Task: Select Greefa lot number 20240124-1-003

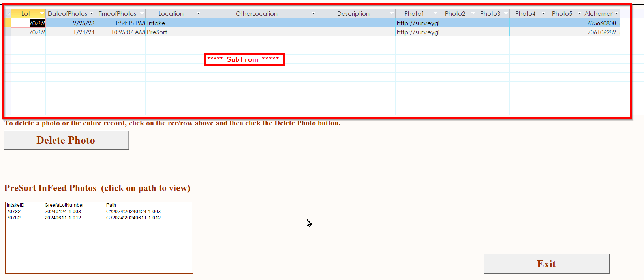Action: tap(63, 212)
